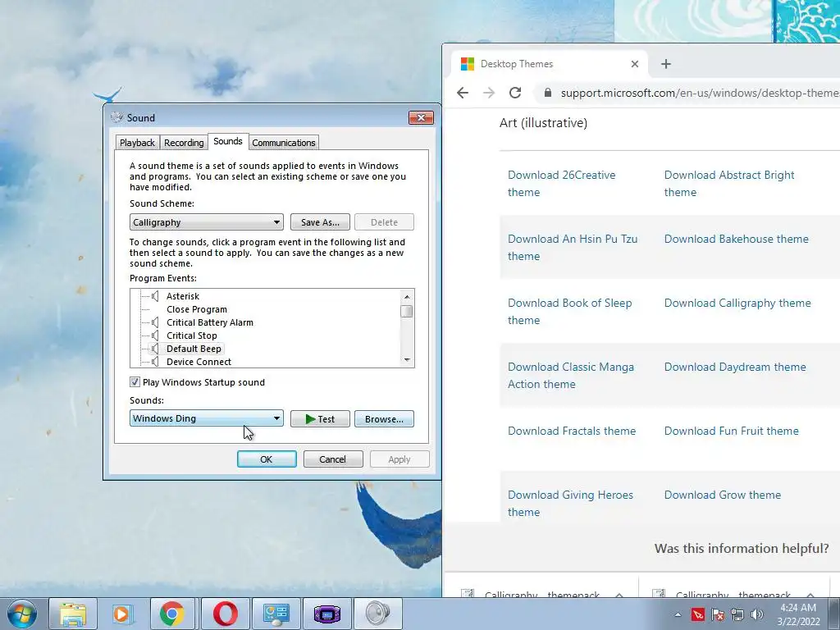Open the Opera browser taskbar icon
The width and height of the screenshot is (840, 630).
[225, 614]
